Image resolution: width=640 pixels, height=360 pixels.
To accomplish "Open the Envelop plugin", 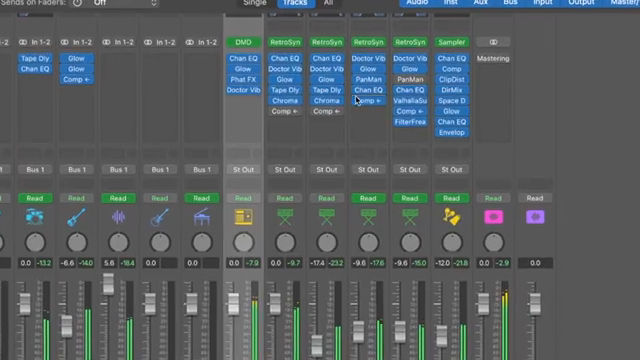I will point(451,133).
